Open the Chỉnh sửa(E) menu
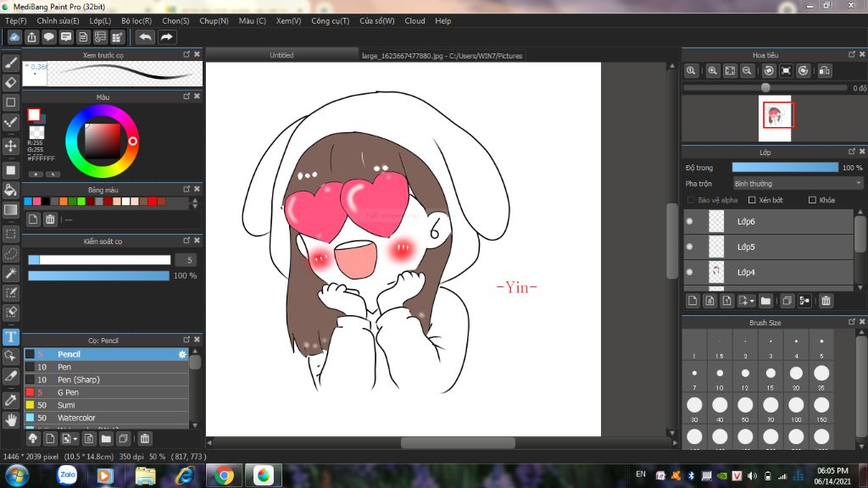 [58, 20]
